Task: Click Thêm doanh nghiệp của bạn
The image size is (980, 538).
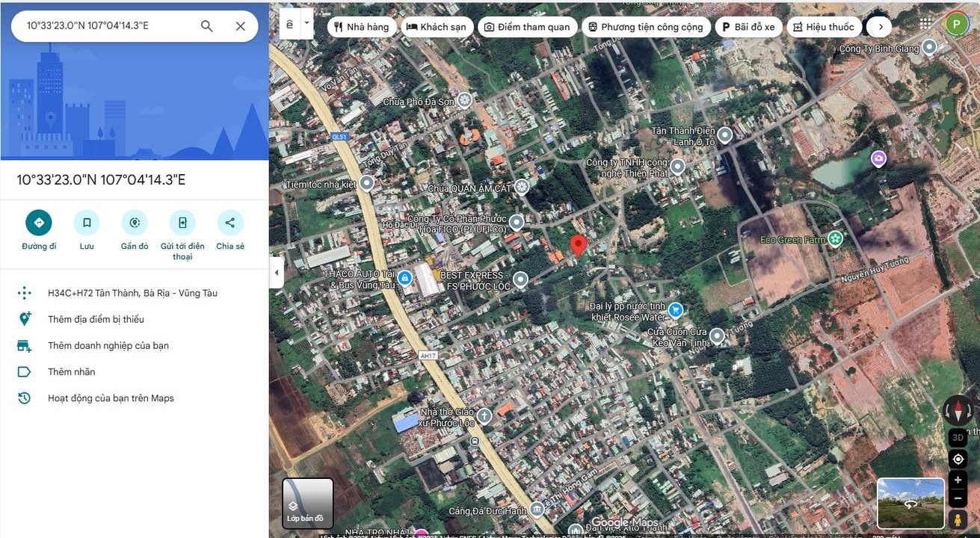Action: click(x=108, y=345)
